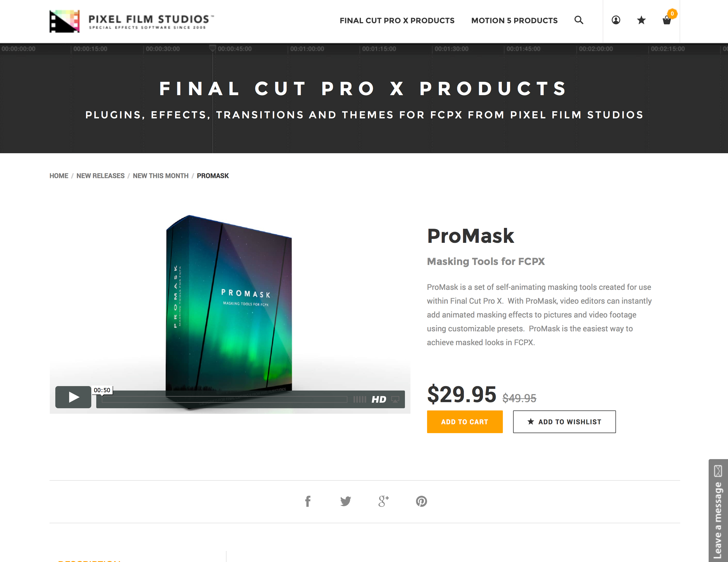Click Add to Wishlist button
The image size is (728, 562).
pos(564,422)
